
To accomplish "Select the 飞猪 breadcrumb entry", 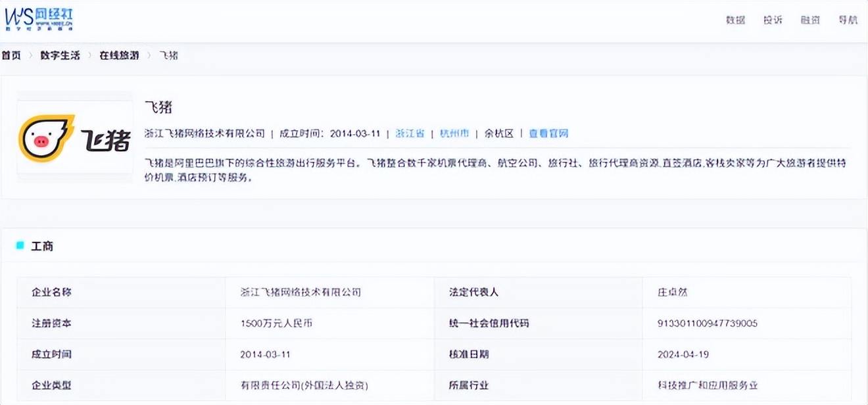I will [x=168, y=55].
